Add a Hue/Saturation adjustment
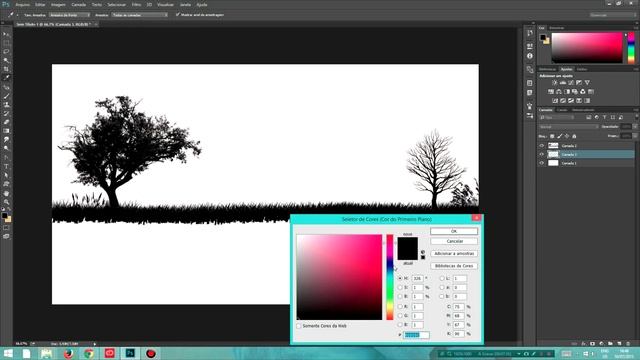Image resolution: width=640 pixels, height=360 pixels. pos(551,92)
